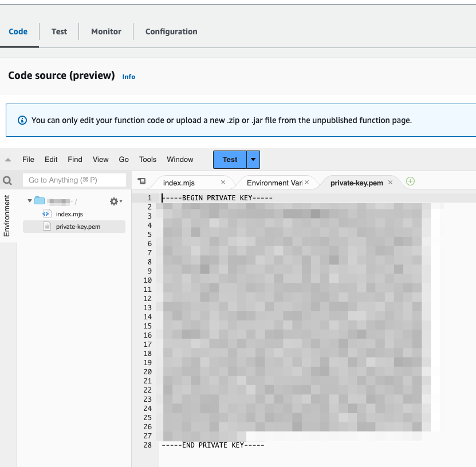The height and width of the screenshot is (467, 476).
Task: Collapse the root folder tree arrow
Action: [x=30, y=201]
